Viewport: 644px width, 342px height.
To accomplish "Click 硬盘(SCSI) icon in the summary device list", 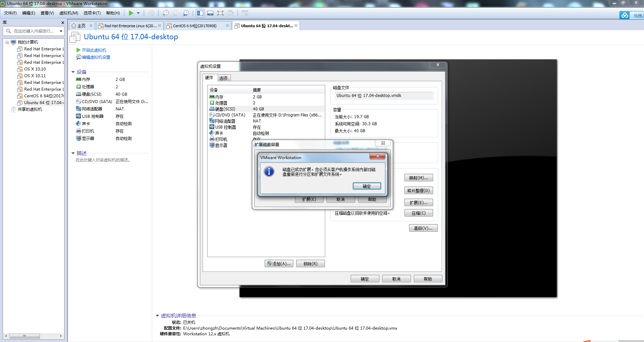I will click(x=79, y=94).
